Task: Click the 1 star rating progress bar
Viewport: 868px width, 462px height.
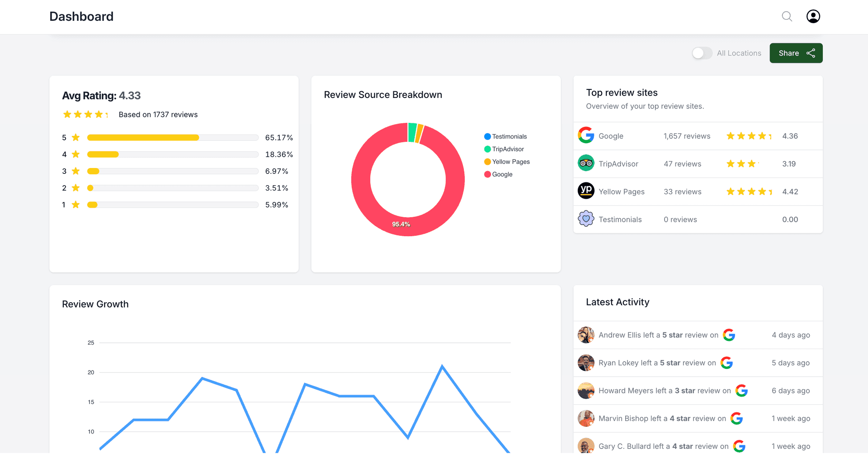Action: point(173,205)
